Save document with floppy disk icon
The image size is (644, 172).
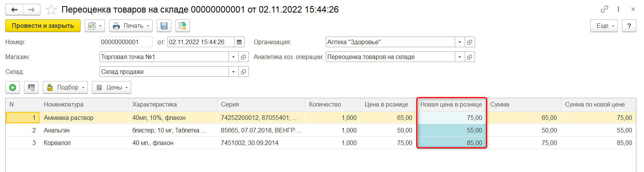[x=164, y=26]
